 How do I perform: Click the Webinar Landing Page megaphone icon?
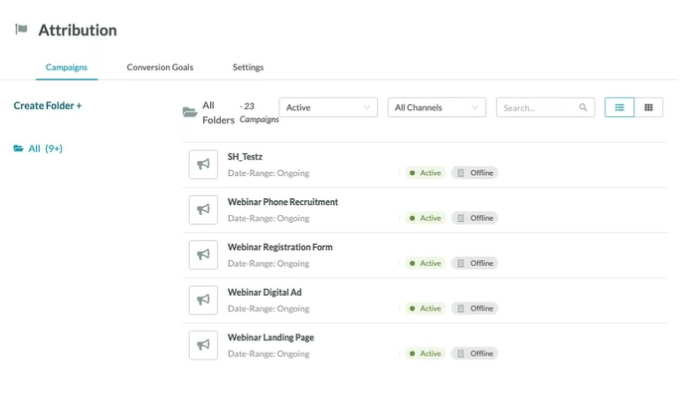(x=203, y=345)
